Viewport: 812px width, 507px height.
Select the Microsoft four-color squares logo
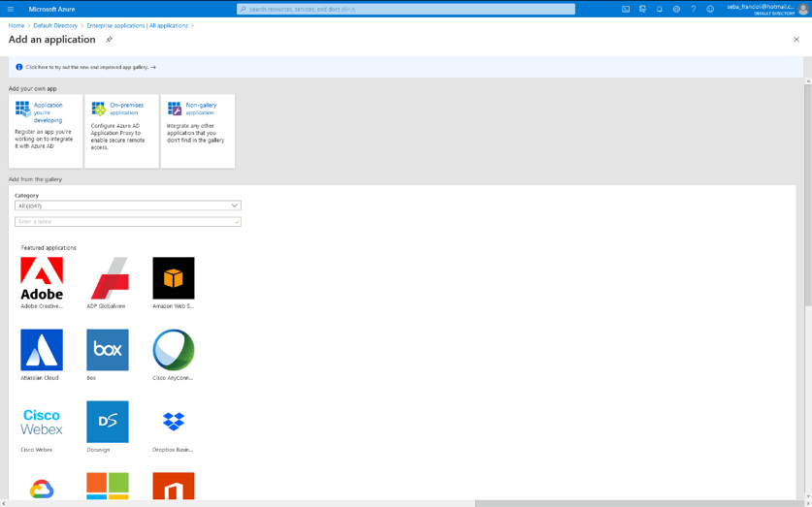(108, 487)
